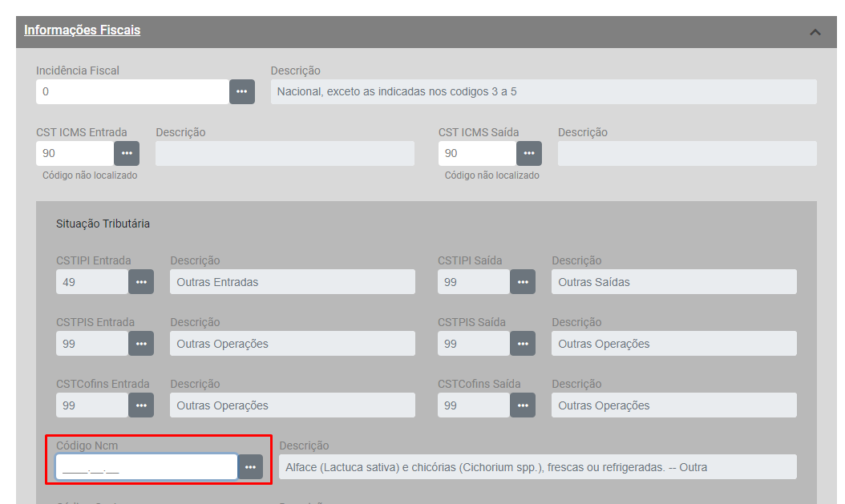Image resolution: width=845 pixels, height=504 pixels.
Task: Click the Incidência Fiscal input field
Action: (132, 91)
